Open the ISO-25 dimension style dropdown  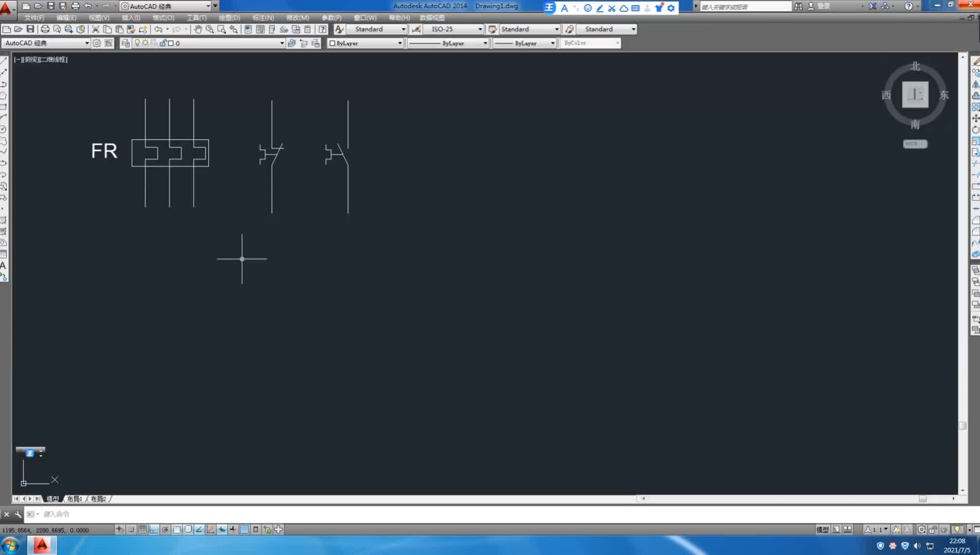tap(480, 29)
